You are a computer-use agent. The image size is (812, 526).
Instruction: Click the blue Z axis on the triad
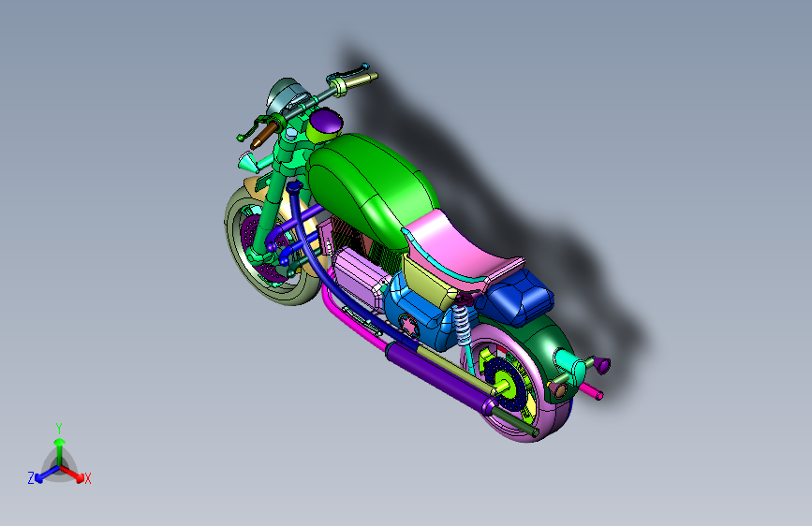click(x=47, y=475)
